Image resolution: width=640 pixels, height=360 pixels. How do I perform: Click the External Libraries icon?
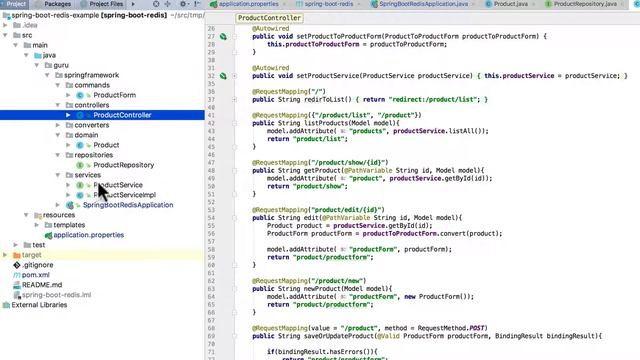(6, 305)
